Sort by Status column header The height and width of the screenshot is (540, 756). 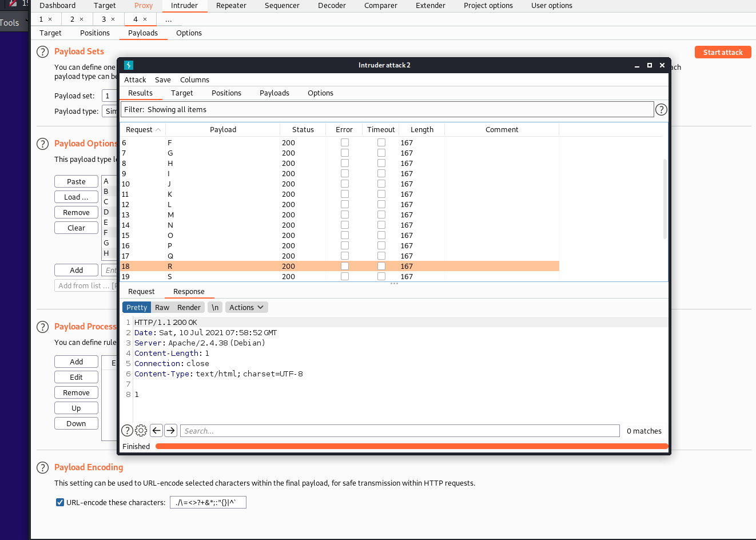coord(303,130)
